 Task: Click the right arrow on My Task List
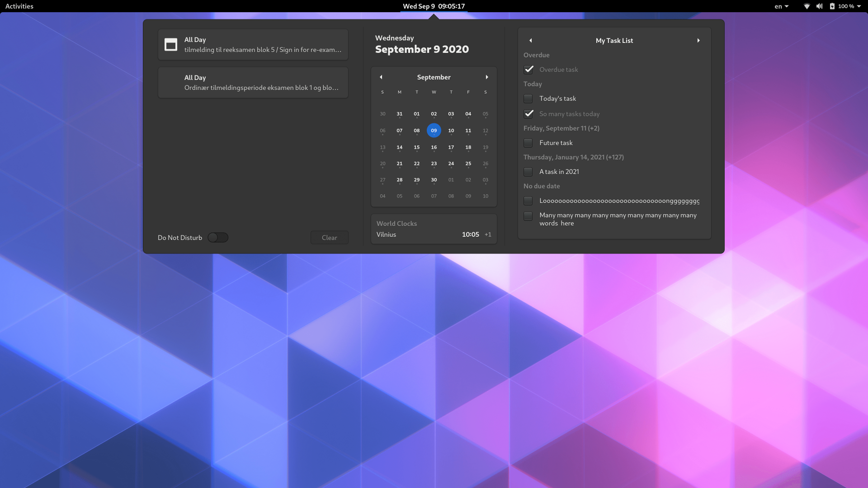698,41
